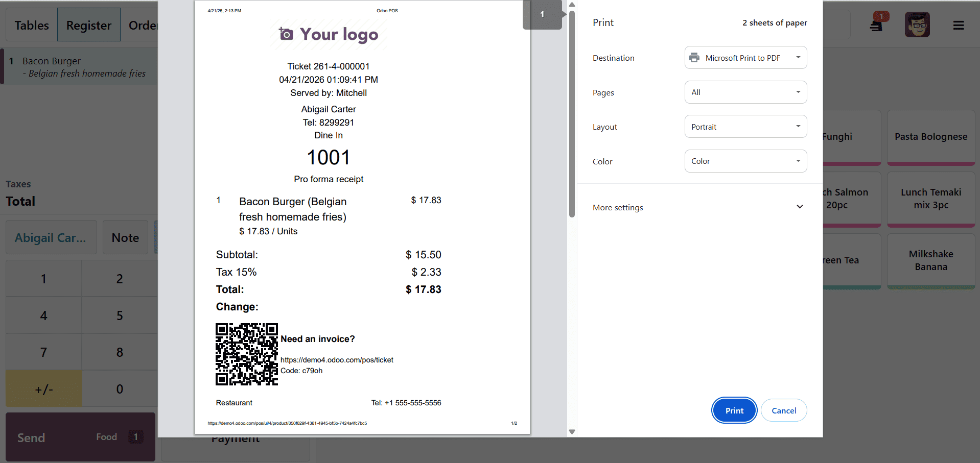Open the hamburger menu in the top corner
Image resolution: width=980 pixels, height=463 pixels.
tap(959, 25)
